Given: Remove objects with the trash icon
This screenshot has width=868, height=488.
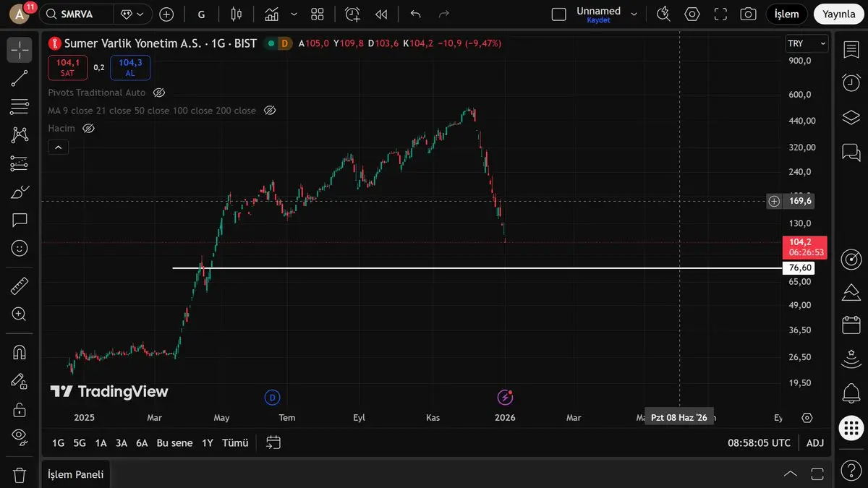Looking at the screenshot, I should pyautogui.click(x=20, y=475).
